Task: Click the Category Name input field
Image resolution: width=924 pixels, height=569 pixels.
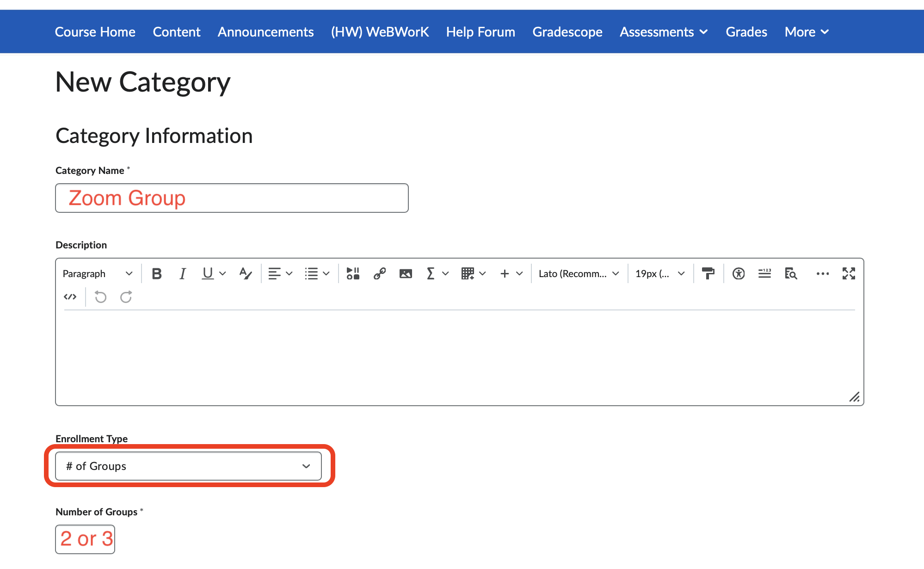Action: point(232,198)
